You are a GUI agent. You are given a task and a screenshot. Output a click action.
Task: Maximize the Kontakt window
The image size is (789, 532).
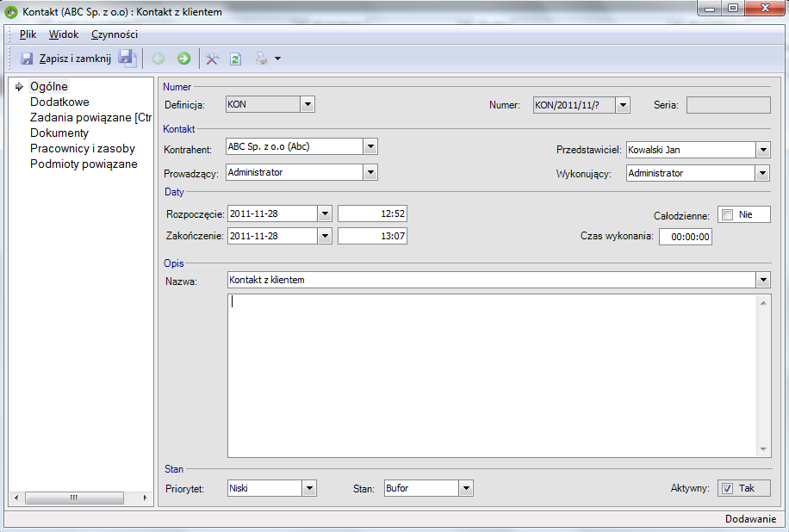click(x=733, y=8)
